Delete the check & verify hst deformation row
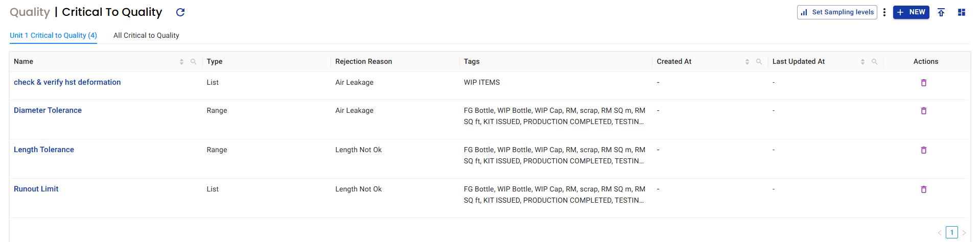Screen dimensions: 980x242 pos(924,83)
